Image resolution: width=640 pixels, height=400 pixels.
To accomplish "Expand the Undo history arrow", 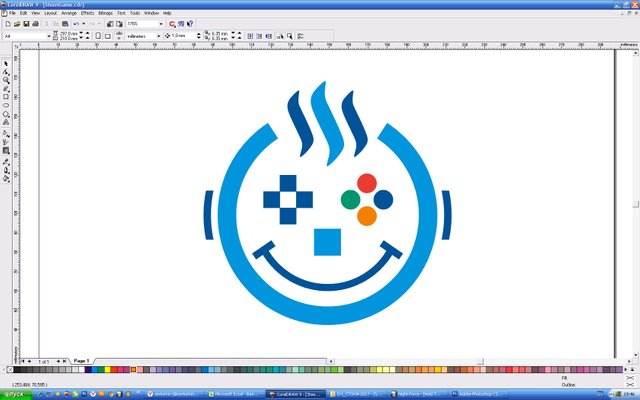I will 84,24.
